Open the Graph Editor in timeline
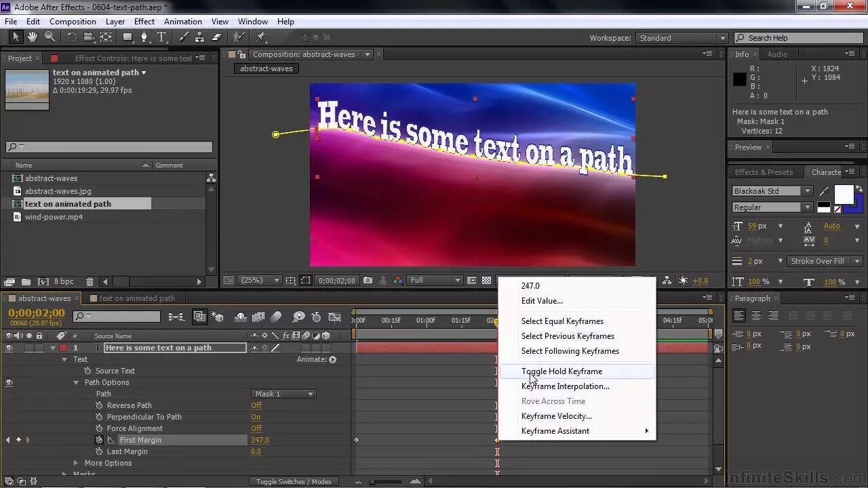Screen dimensions: 868x488 (335, 317)
